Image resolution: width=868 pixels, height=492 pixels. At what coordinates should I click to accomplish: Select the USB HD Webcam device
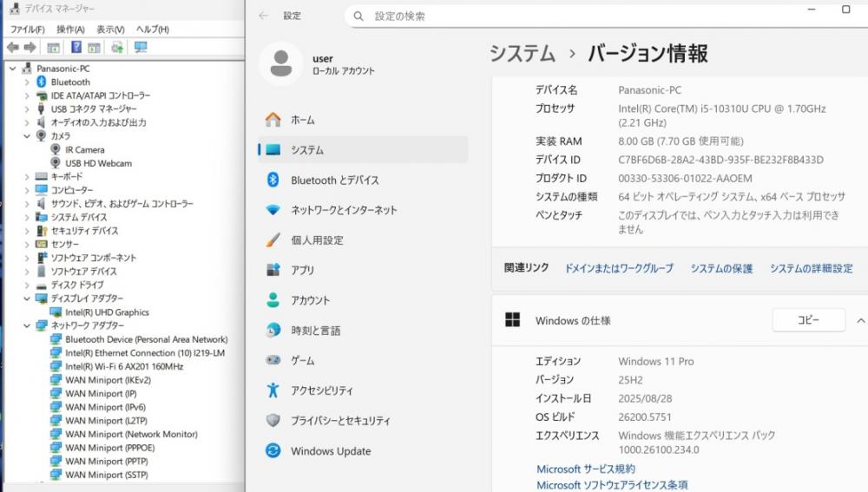tap(99, 163)
